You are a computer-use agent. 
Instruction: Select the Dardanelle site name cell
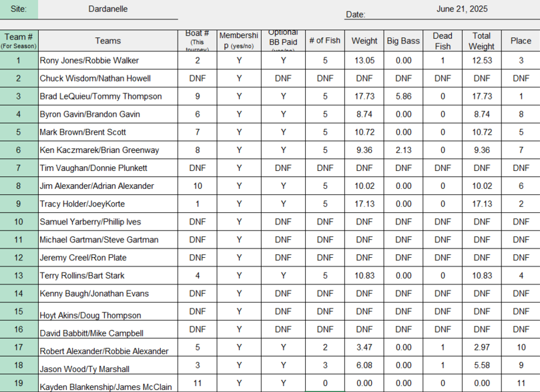pyautogui.click(x=107, y=9)
